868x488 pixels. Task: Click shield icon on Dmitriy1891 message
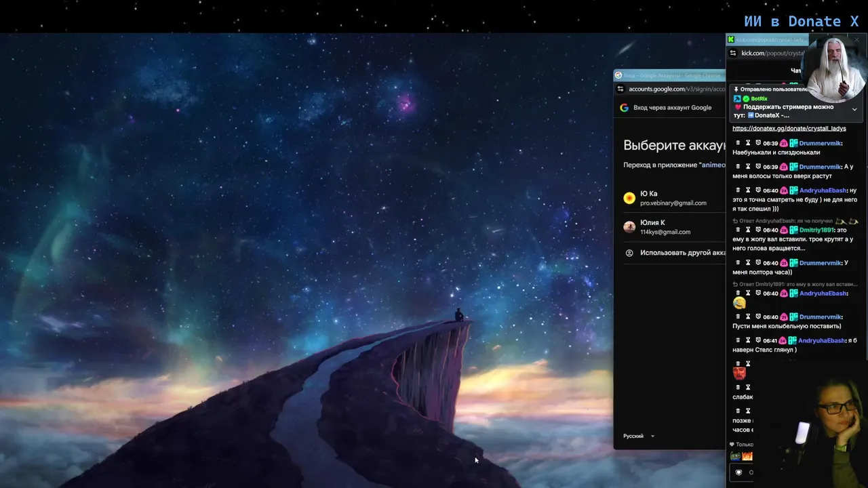tap(758, 230)
